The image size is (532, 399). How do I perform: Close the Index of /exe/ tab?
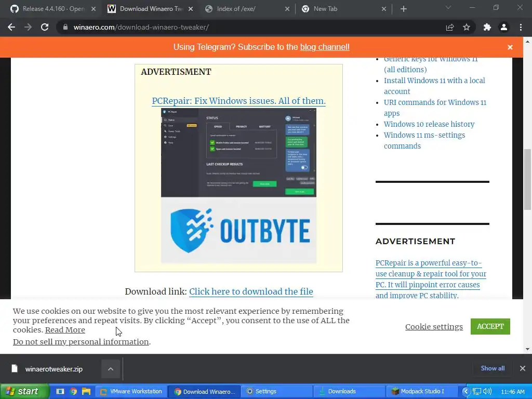(287, 9)
